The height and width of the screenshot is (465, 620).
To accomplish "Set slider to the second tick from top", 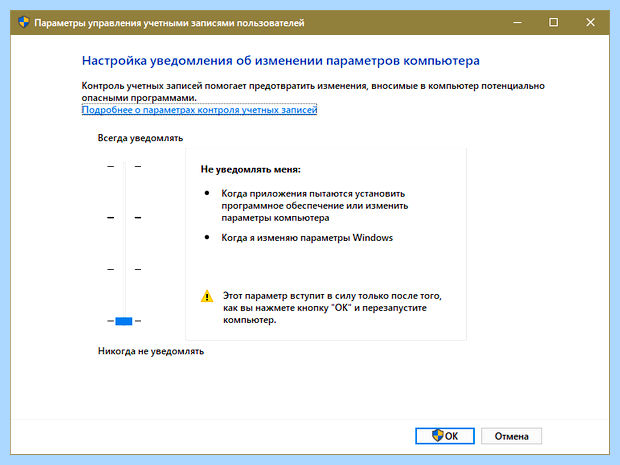I will 124,217.
